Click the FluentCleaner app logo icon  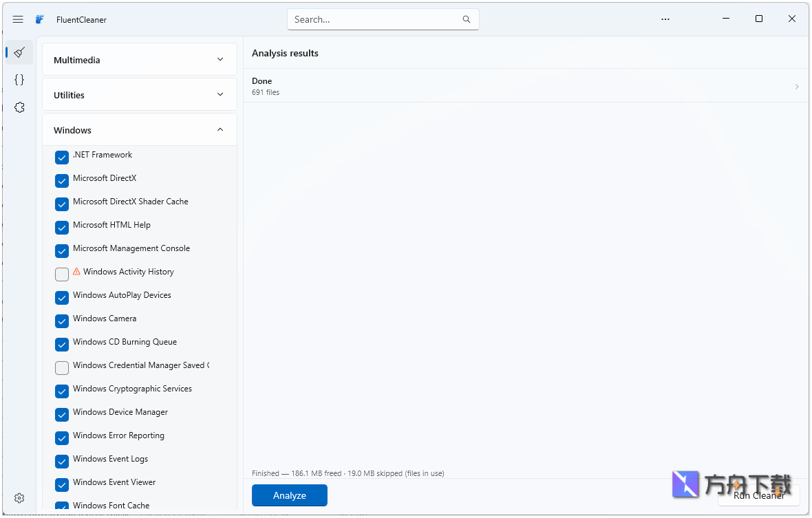pyautogui.click(x=40, y=20)
